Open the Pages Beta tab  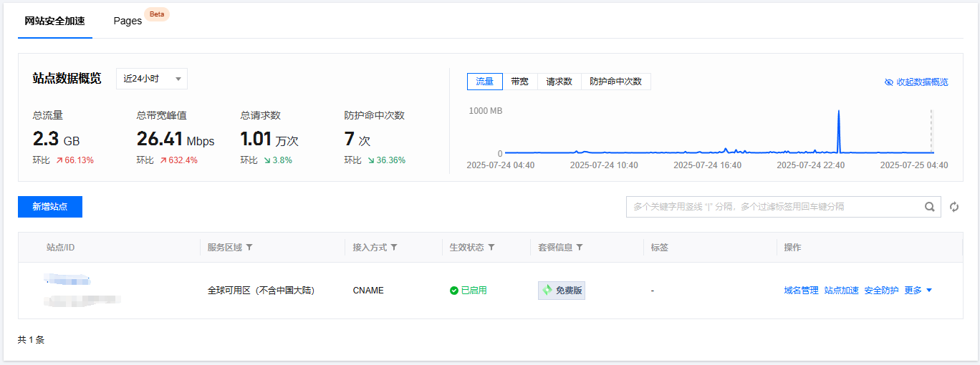pyautogui.click(x=140, y=19)
